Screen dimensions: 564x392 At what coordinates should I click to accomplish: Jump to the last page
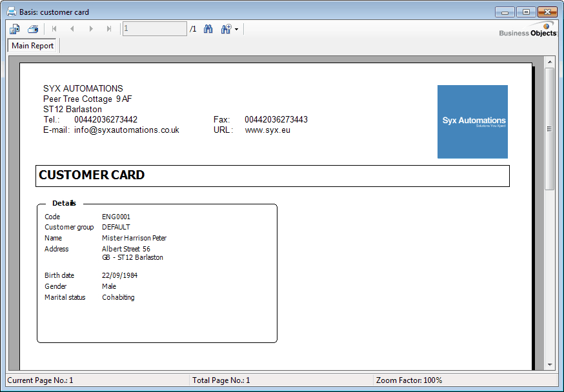point(109,29)
